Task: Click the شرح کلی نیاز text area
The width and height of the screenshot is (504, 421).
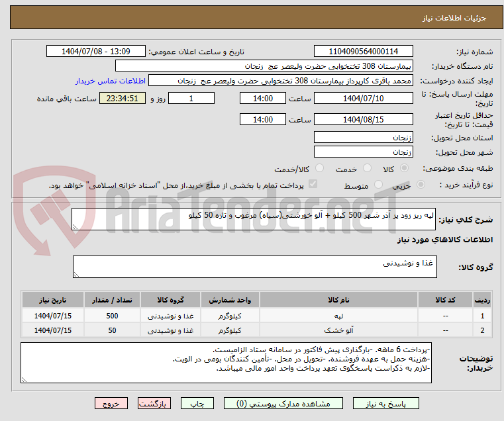Action: [254, 219]
